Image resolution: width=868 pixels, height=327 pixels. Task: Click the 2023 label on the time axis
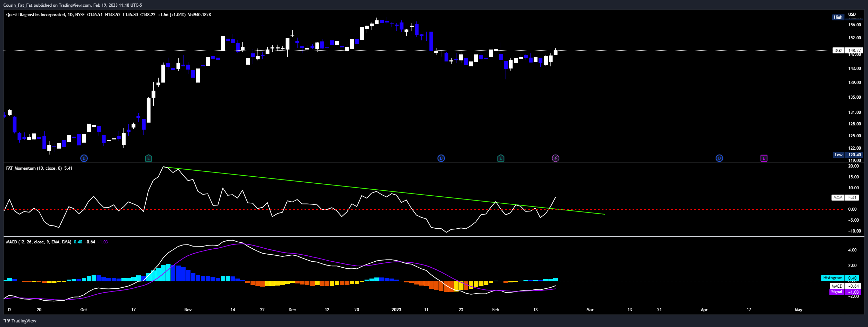[396, 310]
